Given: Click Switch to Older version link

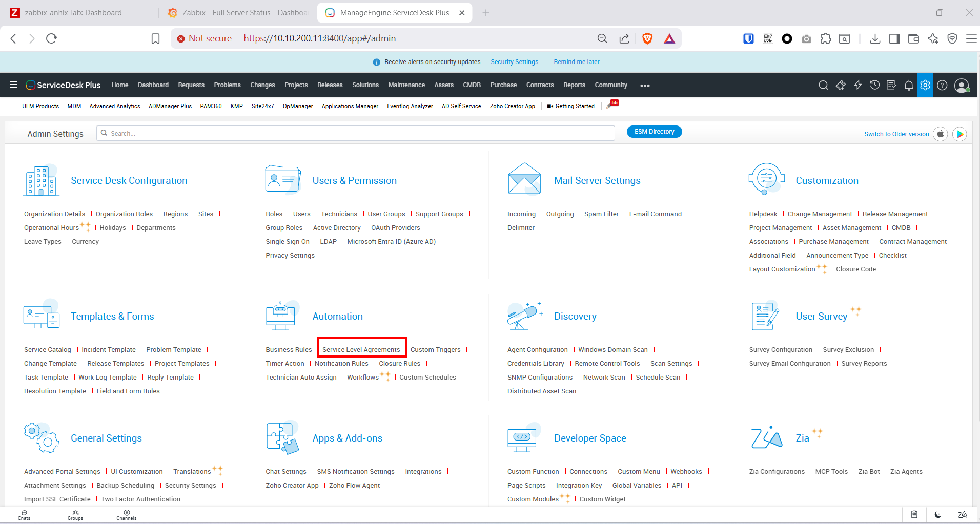Looking at the screenshot, I should [x=896, y=134].
